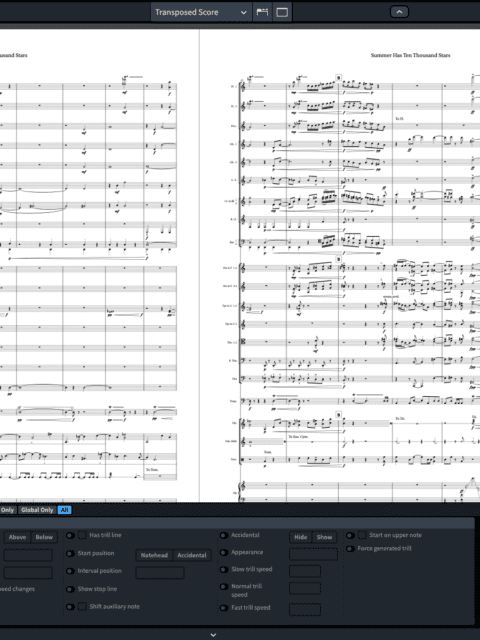Set trill placement to Below
480x640 pixels.
[44, 537]
